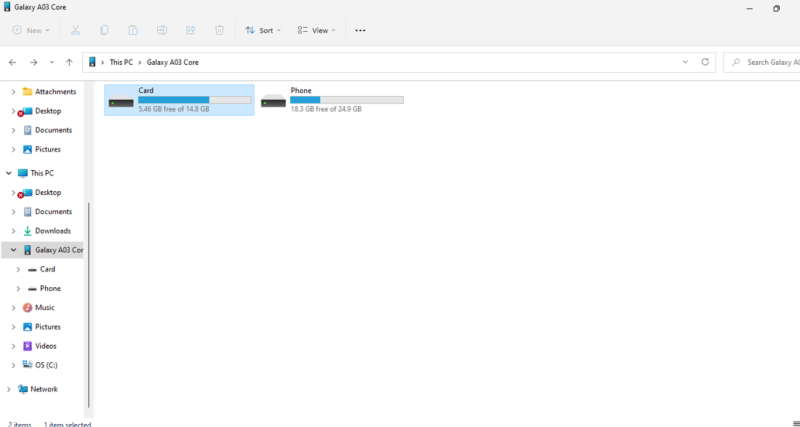Select This PC in navigation pane

click(x=36, y=173)
